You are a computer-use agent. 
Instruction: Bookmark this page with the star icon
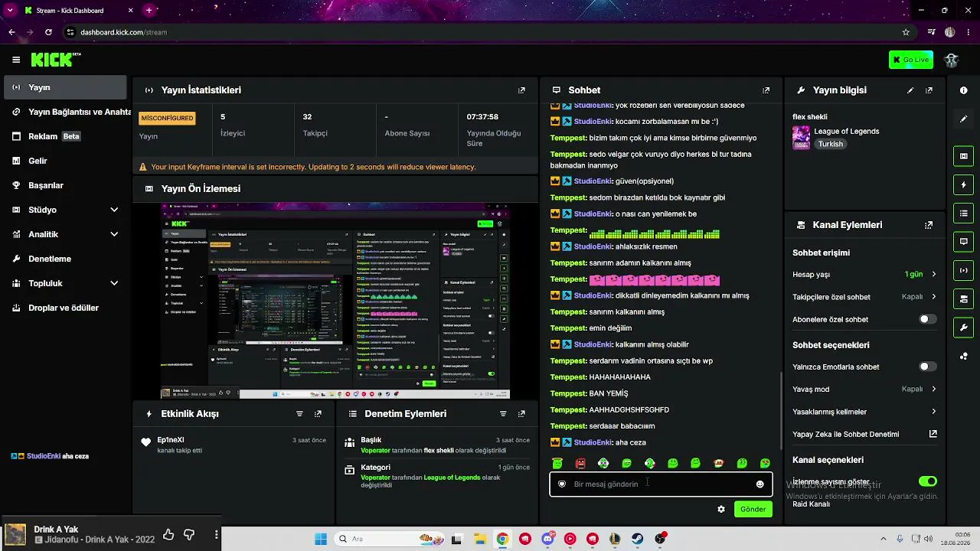[x=906, y=32]
